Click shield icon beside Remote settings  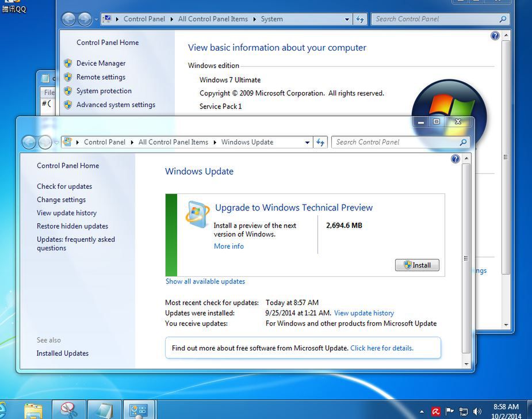click(68, 77)
